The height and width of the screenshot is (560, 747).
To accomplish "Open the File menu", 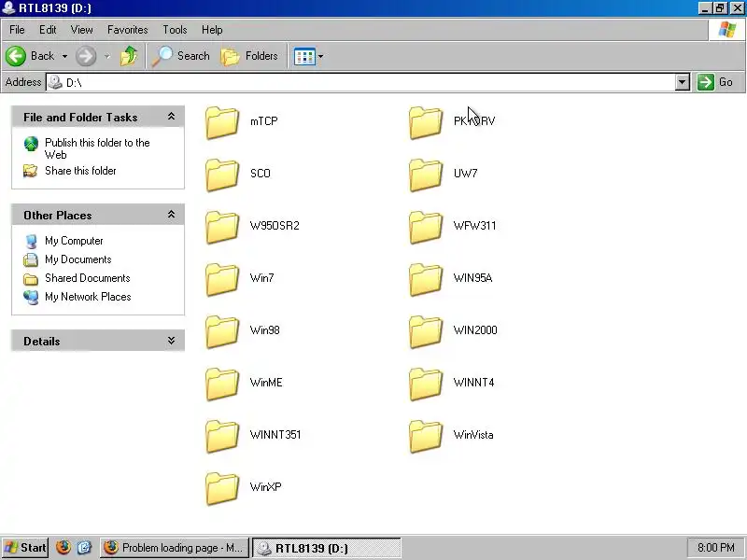I will click(x=17, y=30).
